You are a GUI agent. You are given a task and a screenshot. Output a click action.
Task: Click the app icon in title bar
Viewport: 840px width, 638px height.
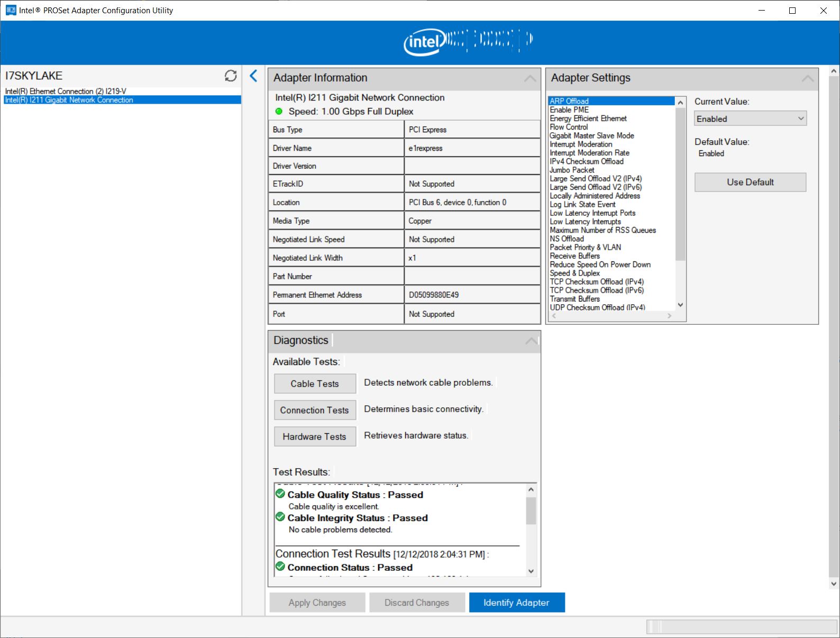coord(11,10)
